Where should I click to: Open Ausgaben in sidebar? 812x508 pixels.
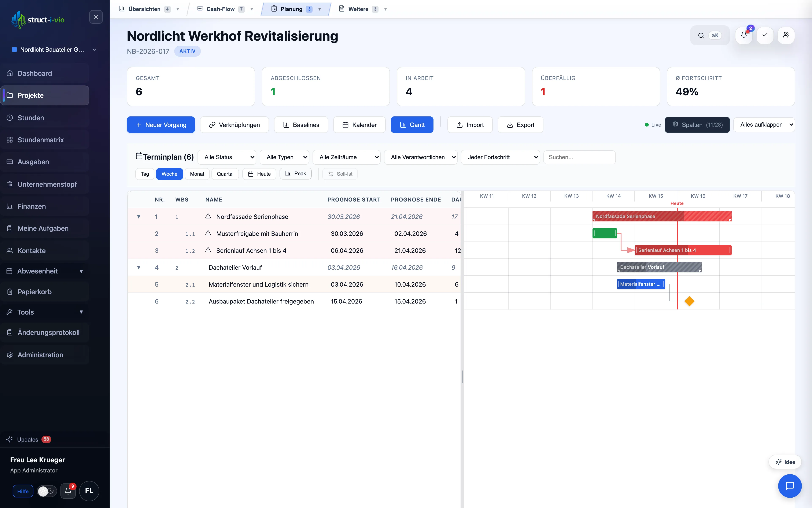(x=45, y=162)
